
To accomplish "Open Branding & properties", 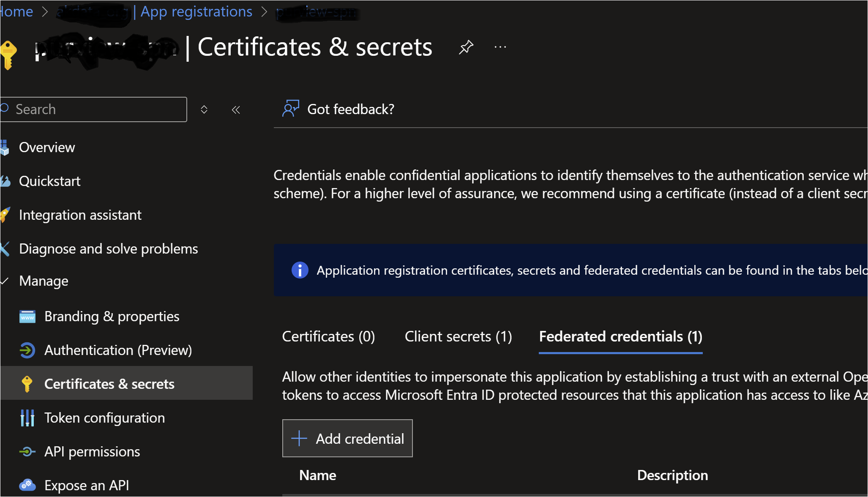I will 112,316.
